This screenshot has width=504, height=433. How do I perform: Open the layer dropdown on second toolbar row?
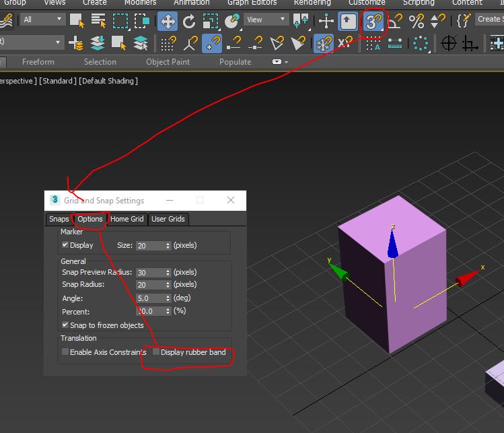pos(32,42)
